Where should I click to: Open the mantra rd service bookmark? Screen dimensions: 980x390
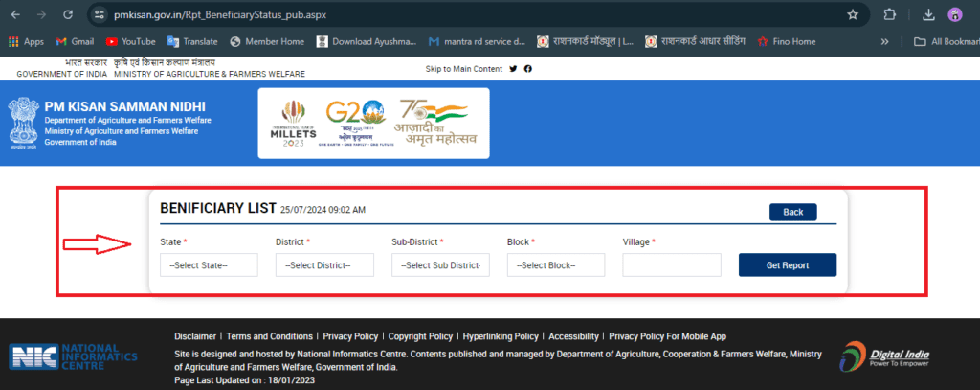pos(478,41)
